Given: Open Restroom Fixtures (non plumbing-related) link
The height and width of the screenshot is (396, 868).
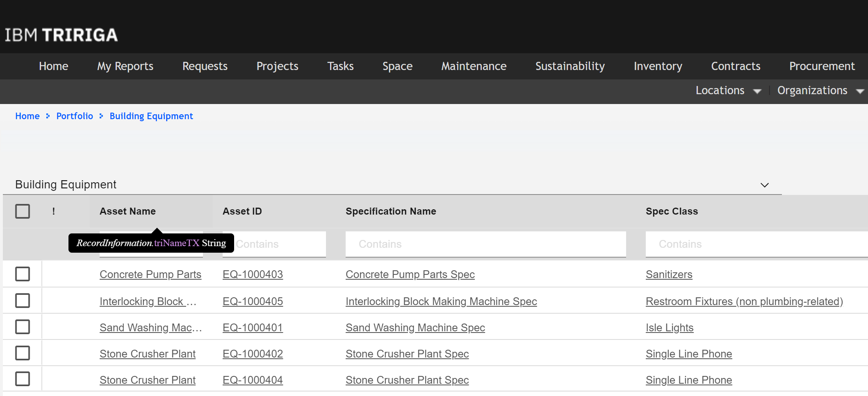Looking at the screenshot, I should (x=744, y=301).
